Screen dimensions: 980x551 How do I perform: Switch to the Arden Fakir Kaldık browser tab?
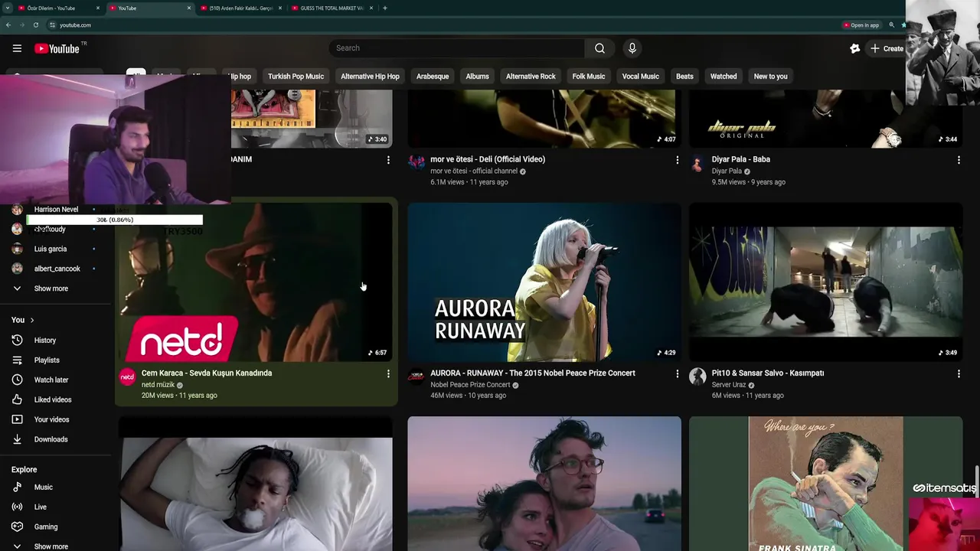[241, 8]
